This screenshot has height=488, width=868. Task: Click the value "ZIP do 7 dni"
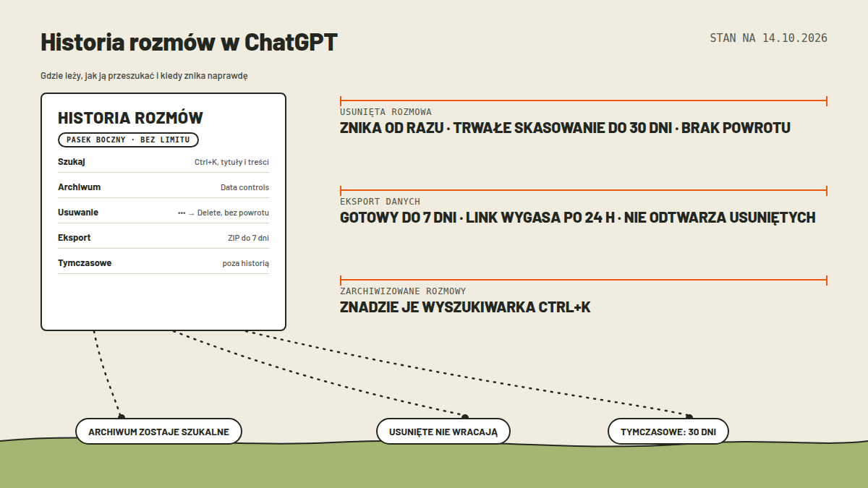(248, 239)
